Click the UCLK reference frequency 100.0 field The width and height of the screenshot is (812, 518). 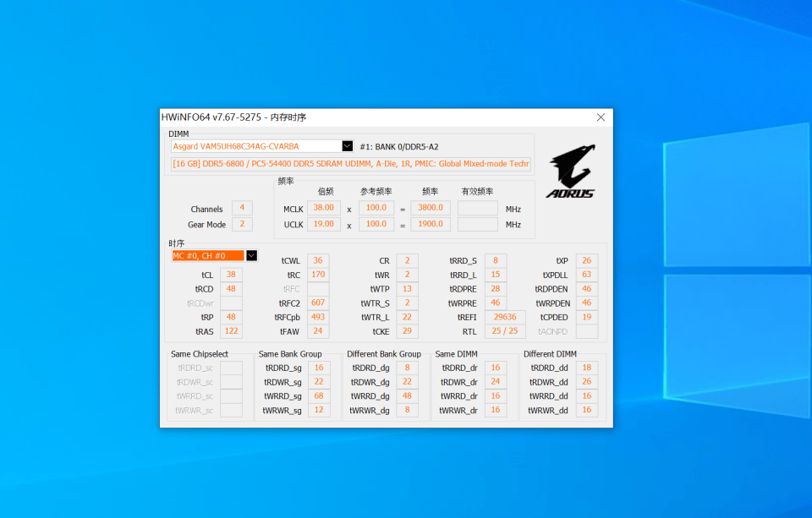(x=376, y=224)
